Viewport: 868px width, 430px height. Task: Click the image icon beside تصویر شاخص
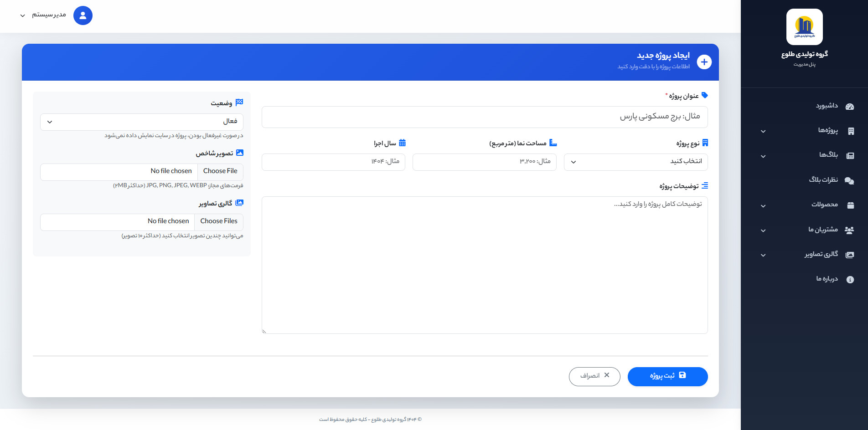(239, 153)
